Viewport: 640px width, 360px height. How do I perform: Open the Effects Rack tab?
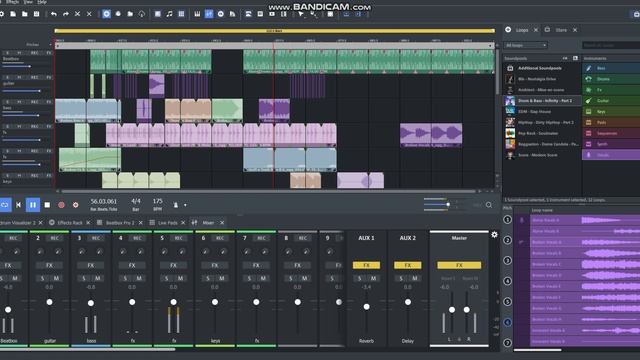point(70,222)
